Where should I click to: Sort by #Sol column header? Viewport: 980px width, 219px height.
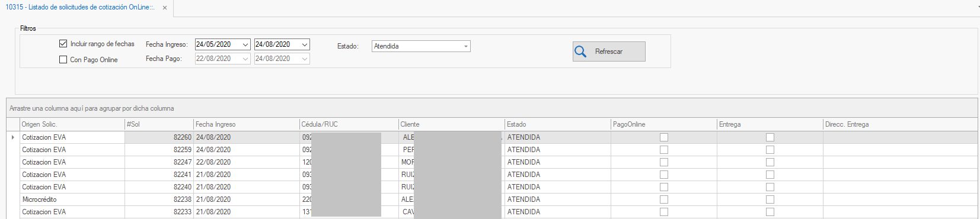159,124
